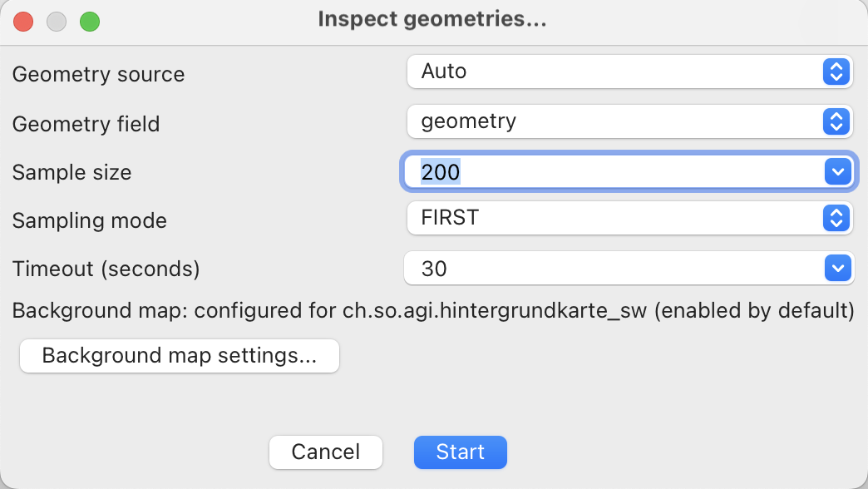Click the Sampling mode label
Screen dimensions: 868x489
[89, 220]
